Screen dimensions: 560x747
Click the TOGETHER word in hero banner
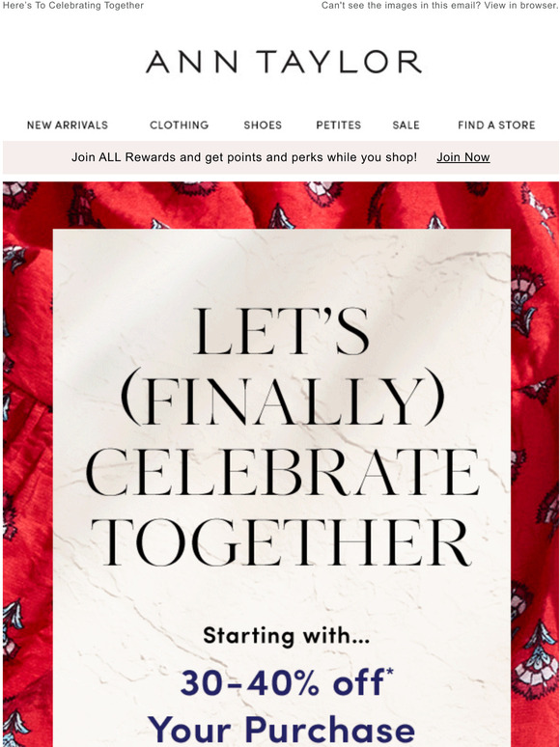pyautogui.click(x=281, y=542)
